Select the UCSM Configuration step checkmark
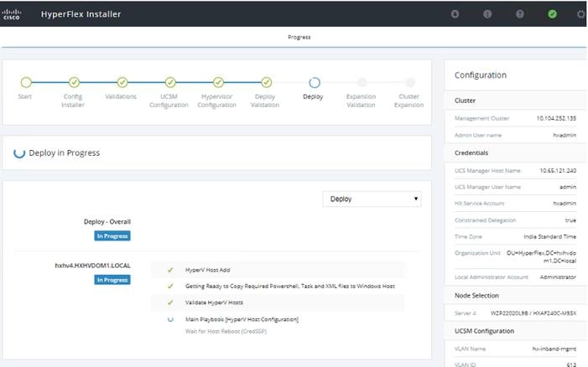Viewport: 588px width, 367px height. point(170,82)
